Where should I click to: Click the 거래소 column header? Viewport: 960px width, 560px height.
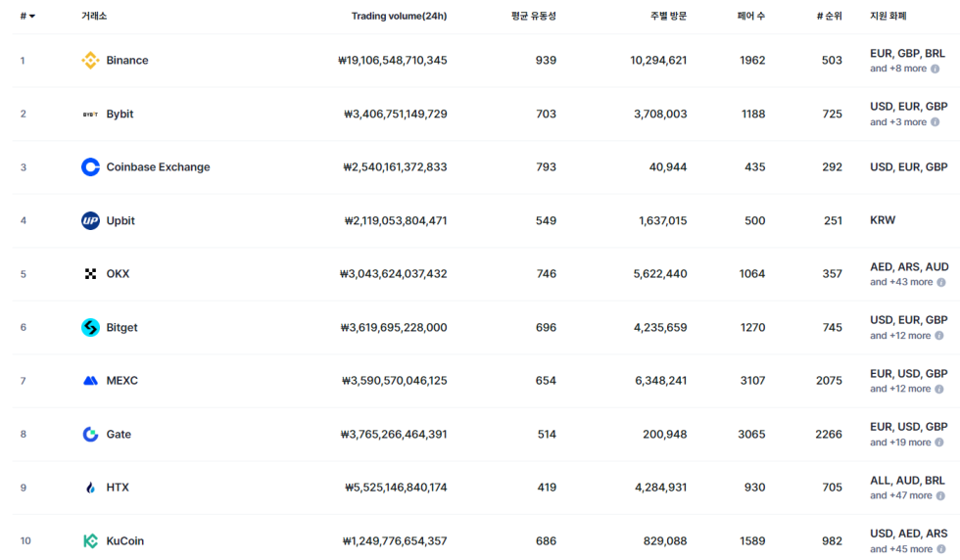(x=94, y=17)
